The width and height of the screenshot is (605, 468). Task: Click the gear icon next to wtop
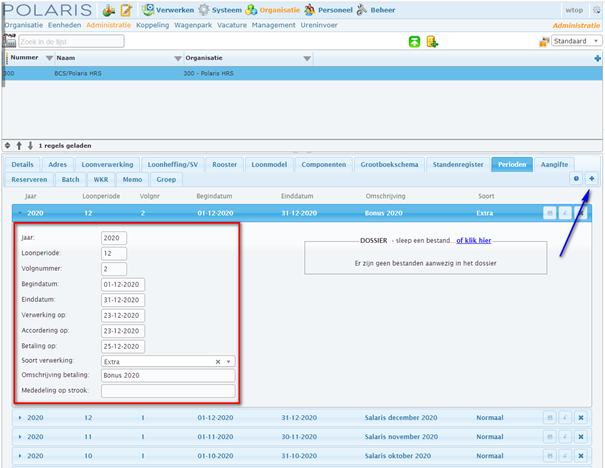pos(597,10)
